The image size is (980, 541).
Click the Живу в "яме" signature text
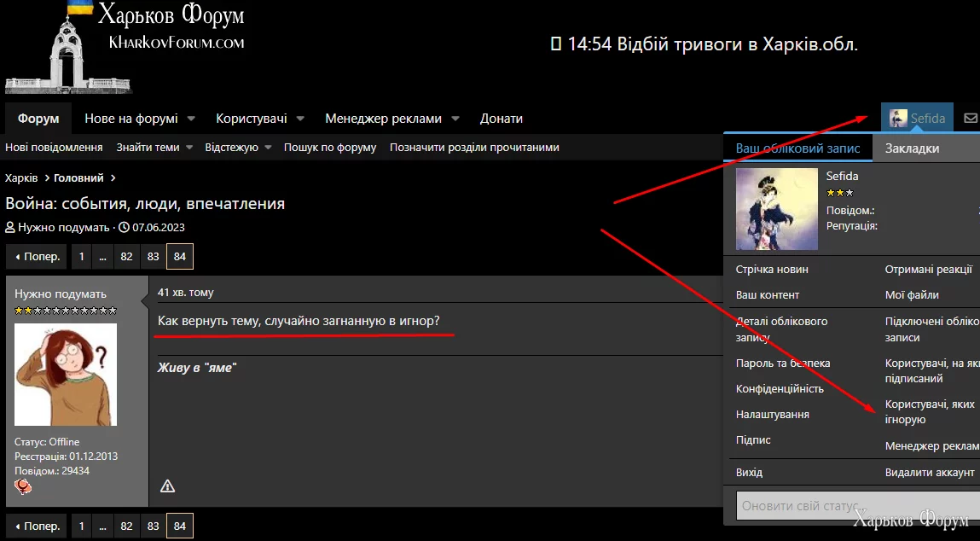[x=197, y=368]
